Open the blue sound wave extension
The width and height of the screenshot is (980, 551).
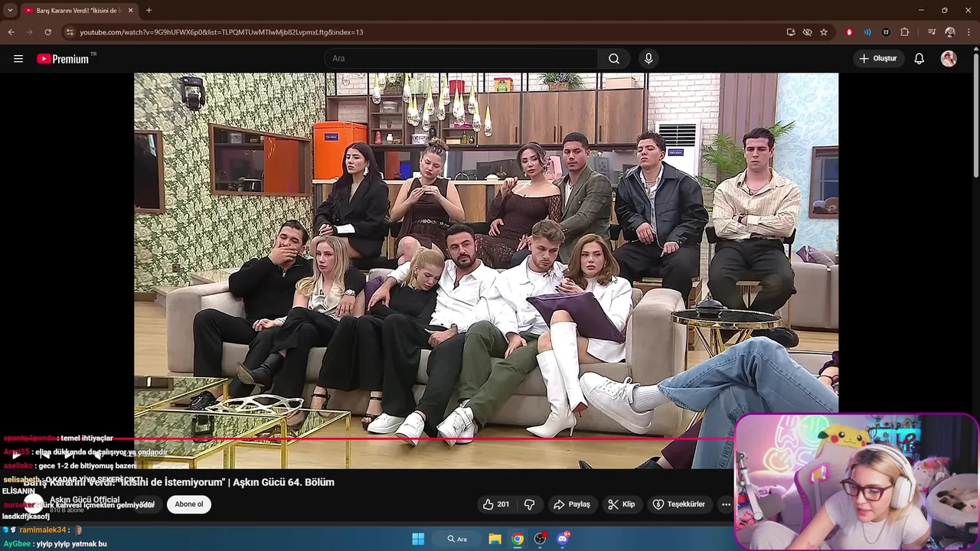point(867,32)
